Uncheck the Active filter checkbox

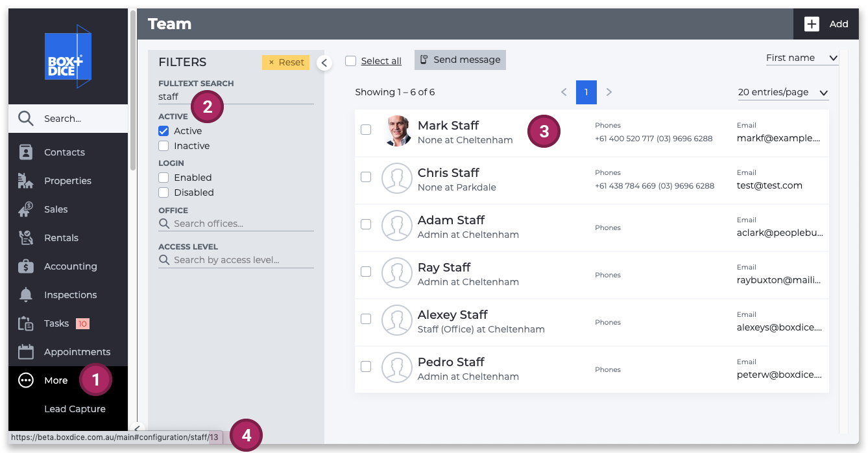click(163, 131)
